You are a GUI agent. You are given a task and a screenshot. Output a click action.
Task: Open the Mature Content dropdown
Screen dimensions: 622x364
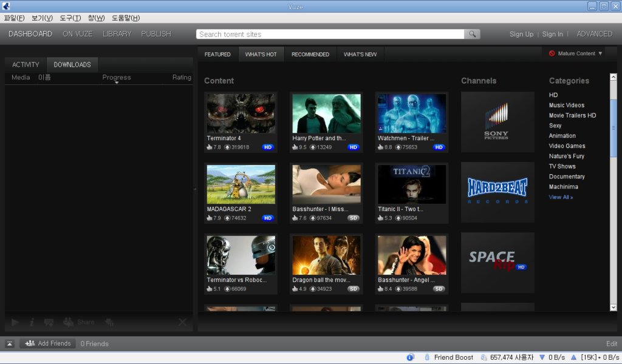point(576,53)
